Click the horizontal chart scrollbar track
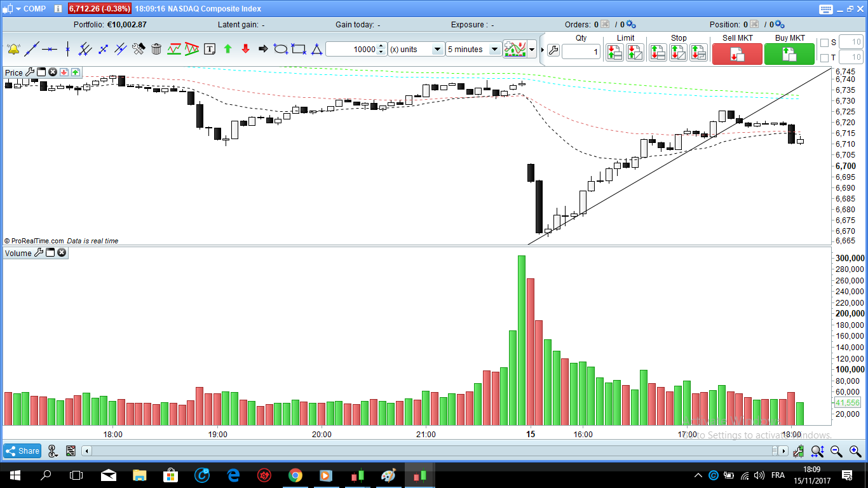Screen dimensions: 868x488 [x=435, y=451]
